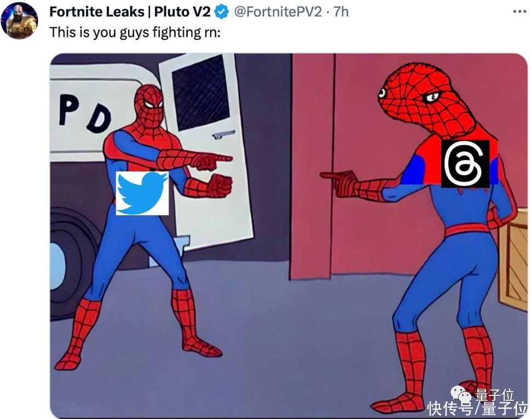This screenshot has width=532, height=419.
Task: Click the "快传号/量子位" watermark text
Action: click(478, 409)
